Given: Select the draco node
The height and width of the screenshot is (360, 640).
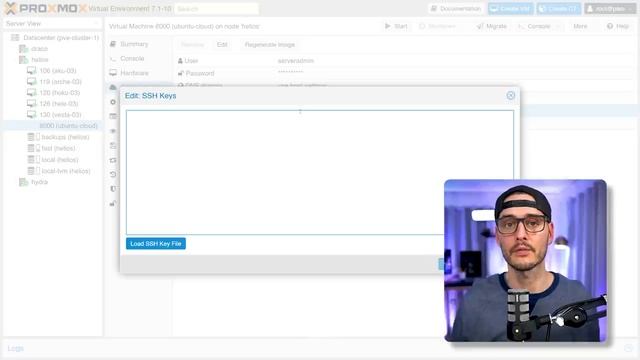Looking at the screenshot, I should [x=39, y=49].
